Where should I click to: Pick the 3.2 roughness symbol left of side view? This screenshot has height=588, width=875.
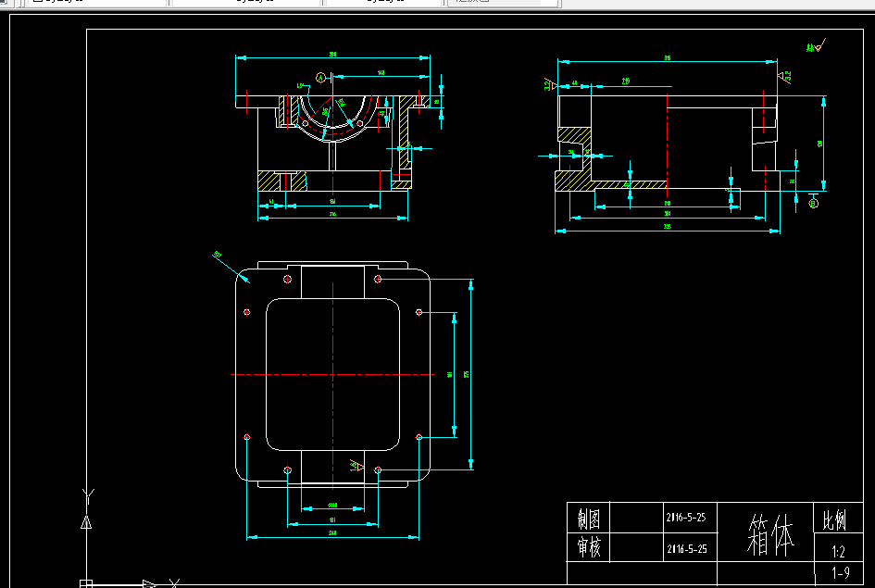click(550, 84)
